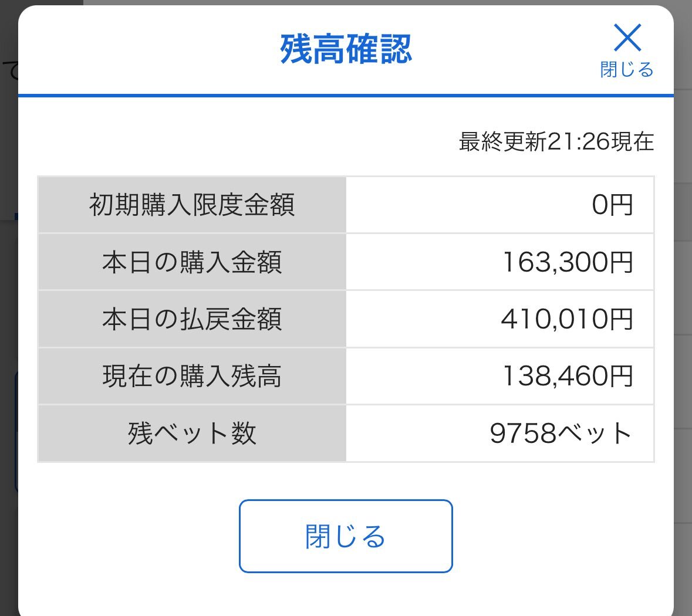Click the 残高確認 dialog title
Image resolution: width=692 pixels, height=616 pixels.
click(x=346, y=49)
